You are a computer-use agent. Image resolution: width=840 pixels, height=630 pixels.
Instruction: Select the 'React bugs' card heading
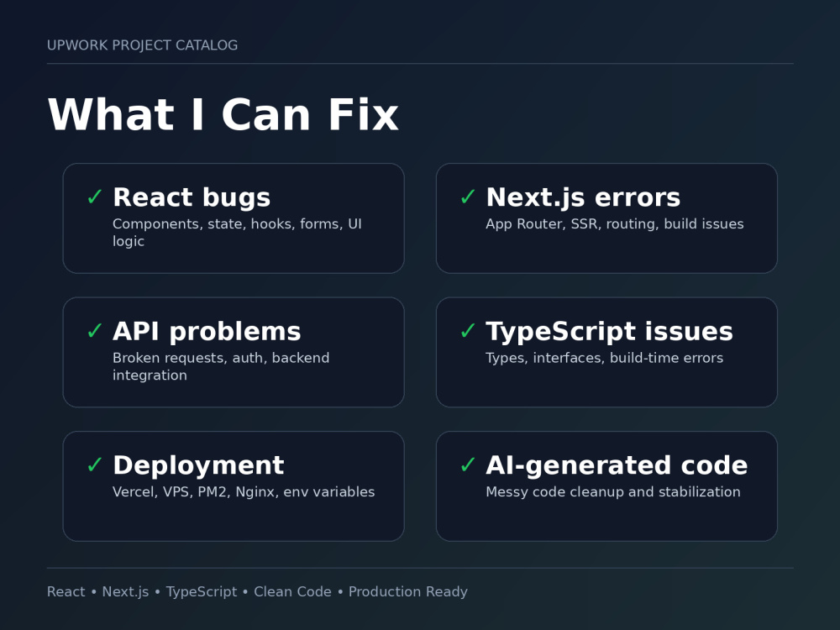(192, 197)
